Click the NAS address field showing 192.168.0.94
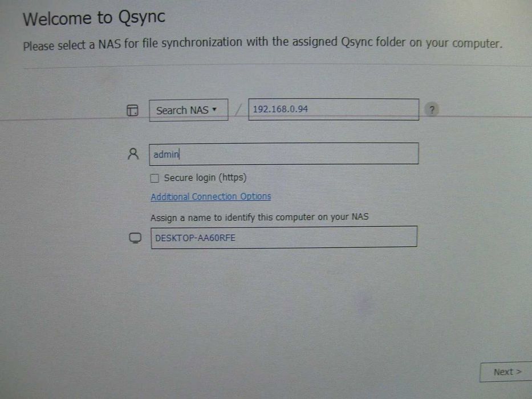Image resolution: width=532 pixels, height=399 pixels. click(x=334, y=109)
